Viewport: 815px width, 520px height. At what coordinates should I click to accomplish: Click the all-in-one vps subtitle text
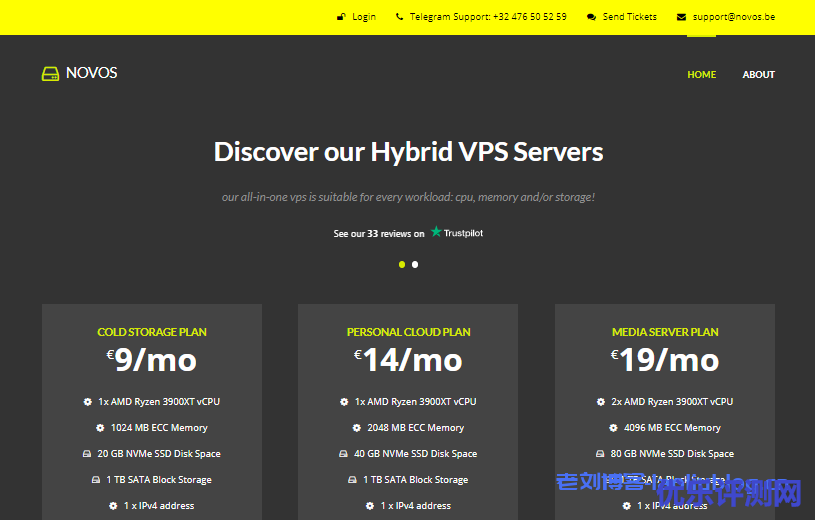point(408,197)
